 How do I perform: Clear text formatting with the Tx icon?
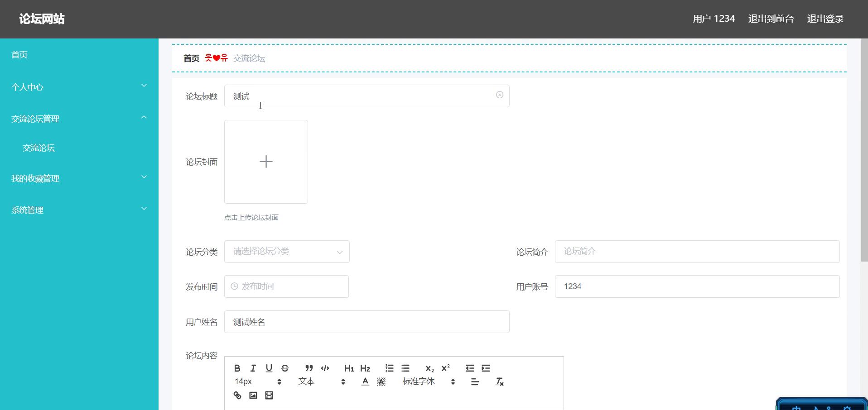[500, 381]
